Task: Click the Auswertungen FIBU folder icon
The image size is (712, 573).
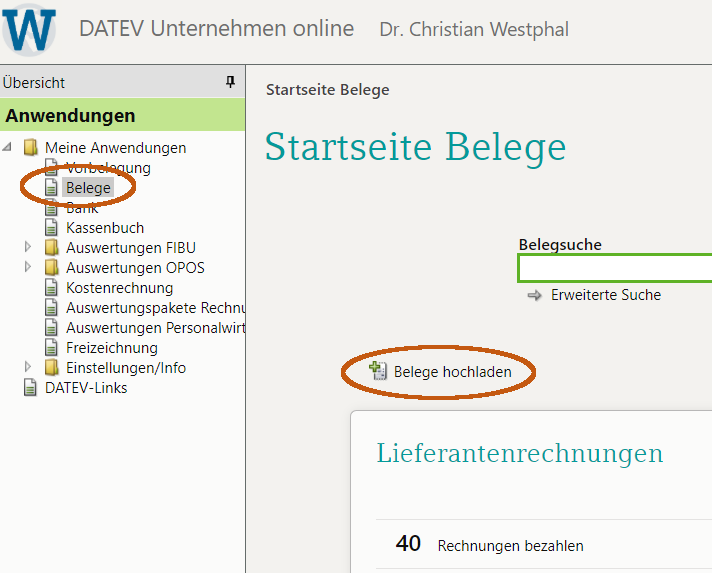Action: pos(52,247)
